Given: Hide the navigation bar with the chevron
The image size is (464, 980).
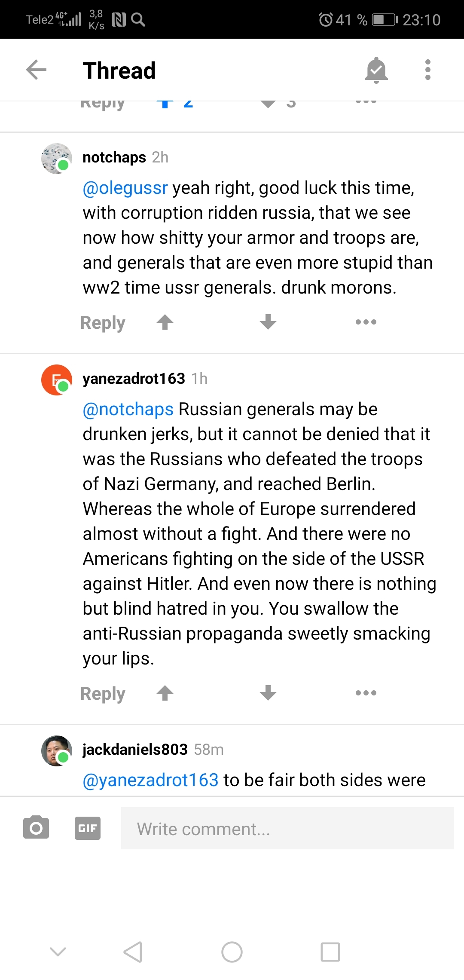Looking at the screenshot, I should (58, 952).
